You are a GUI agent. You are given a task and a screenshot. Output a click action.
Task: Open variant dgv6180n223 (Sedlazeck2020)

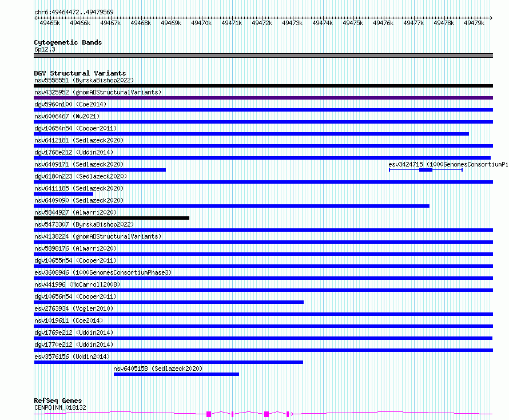click(x=81, y=176)
